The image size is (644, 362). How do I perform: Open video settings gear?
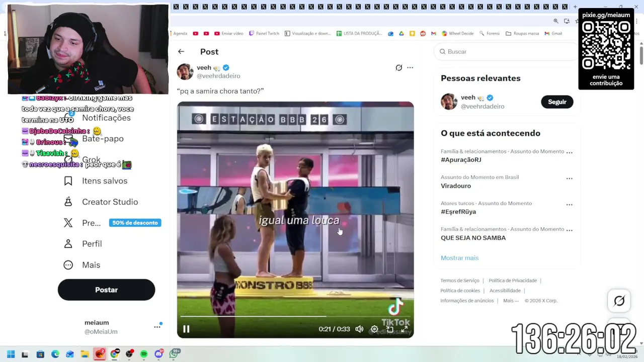coord(374,329)
